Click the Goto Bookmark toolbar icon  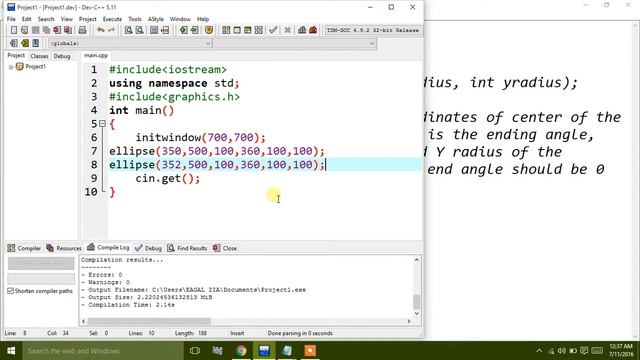(x=36, y=43)
